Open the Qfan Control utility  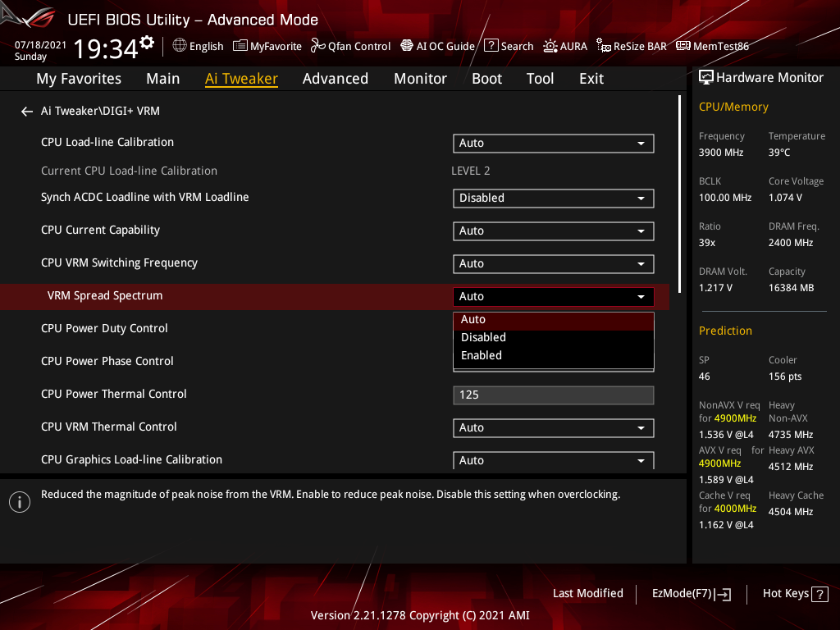pyautogui.click(x=350, y=46)
